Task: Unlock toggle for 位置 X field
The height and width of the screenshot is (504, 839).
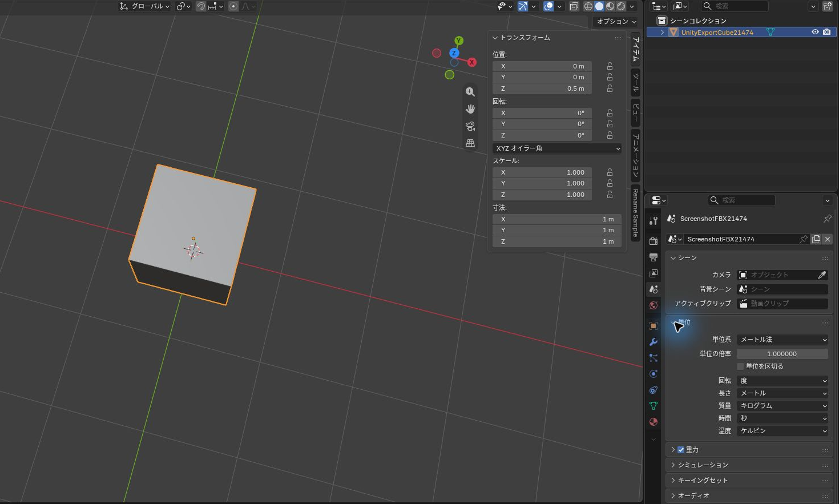Action: (x=610, y=66)
